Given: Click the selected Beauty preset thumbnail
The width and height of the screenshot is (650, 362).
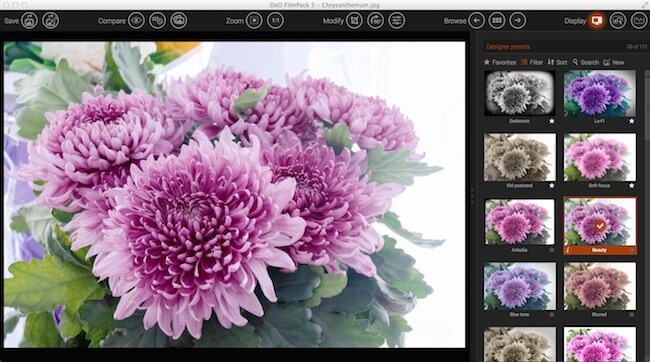Looking at the screenshot, I should click(x=599, y=222).
